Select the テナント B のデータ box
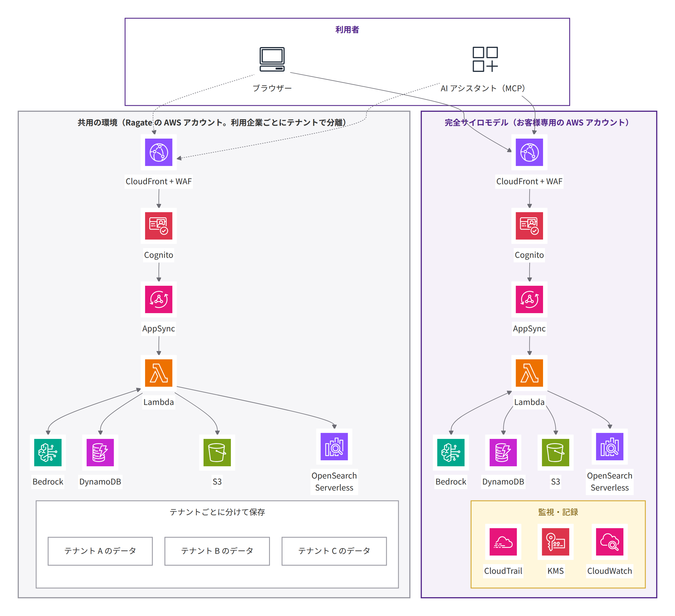Image resolution: width=675 pixels, height=616 pixels. click(x=217, y=551)
